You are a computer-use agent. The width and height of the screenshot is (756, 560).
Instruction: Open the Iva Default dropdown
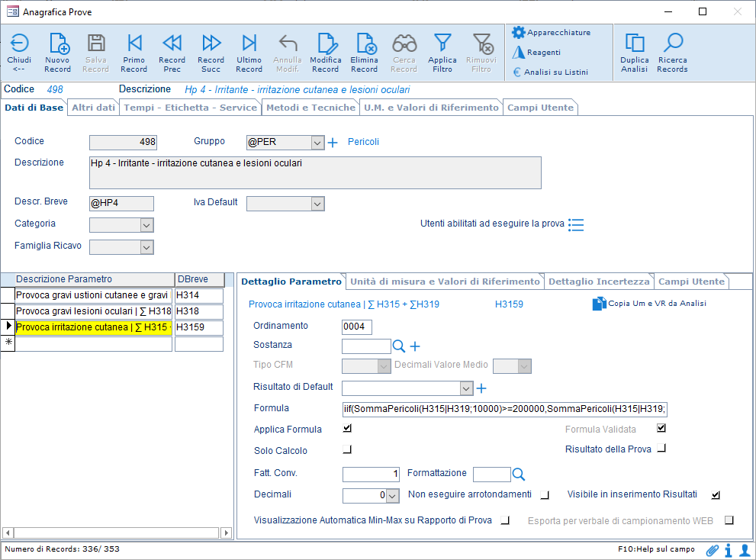317,204
